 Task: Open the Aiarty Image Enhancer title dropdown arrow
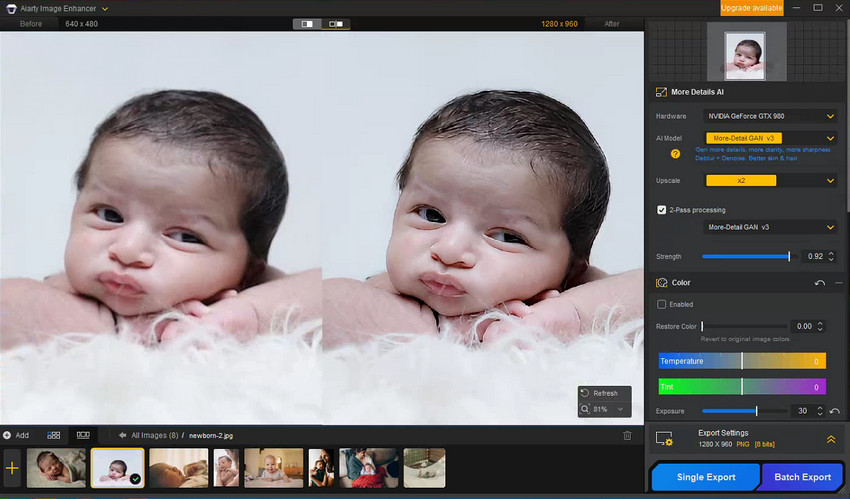pos(105,9)
